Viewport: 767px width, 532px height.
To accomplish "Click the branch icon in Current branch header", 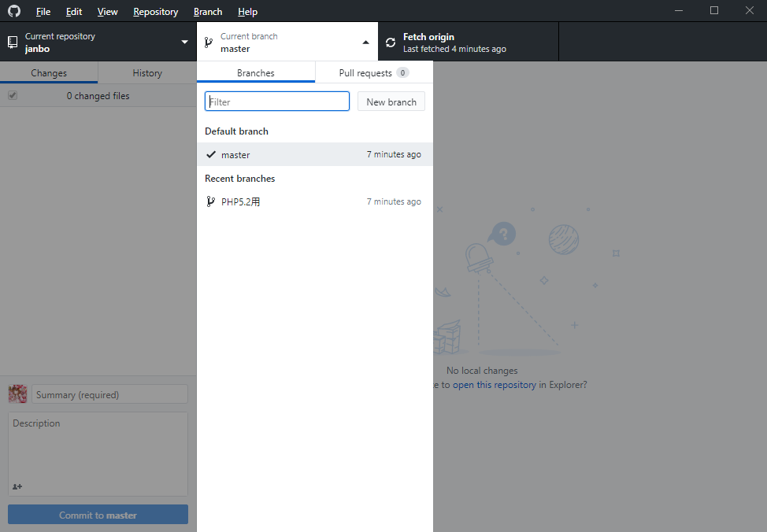I will click(209, 42).
